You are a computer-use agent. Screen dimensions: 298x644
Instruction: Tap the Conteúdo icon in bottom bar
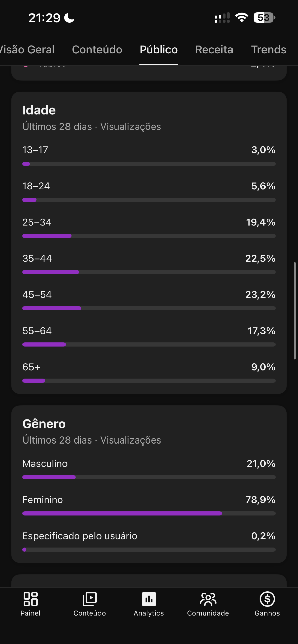point(89,599)
